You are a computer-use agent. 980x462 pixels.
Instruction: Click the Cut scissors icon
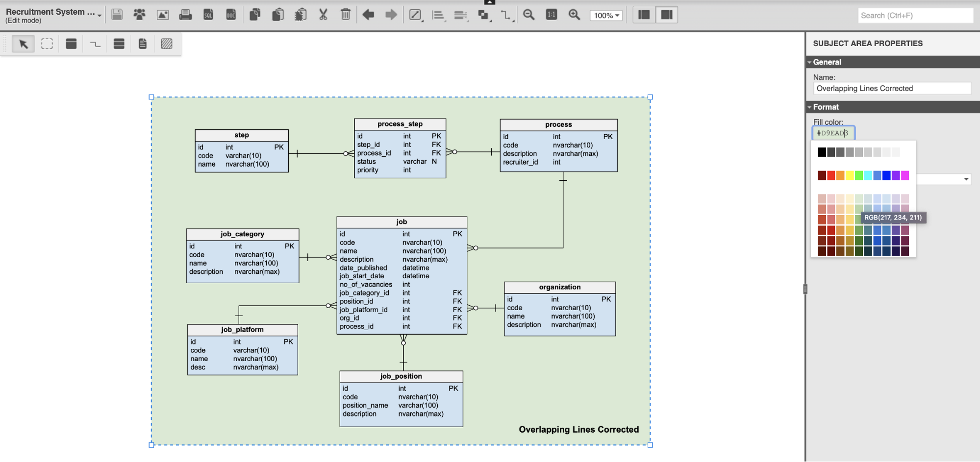[x=323, y=15]
